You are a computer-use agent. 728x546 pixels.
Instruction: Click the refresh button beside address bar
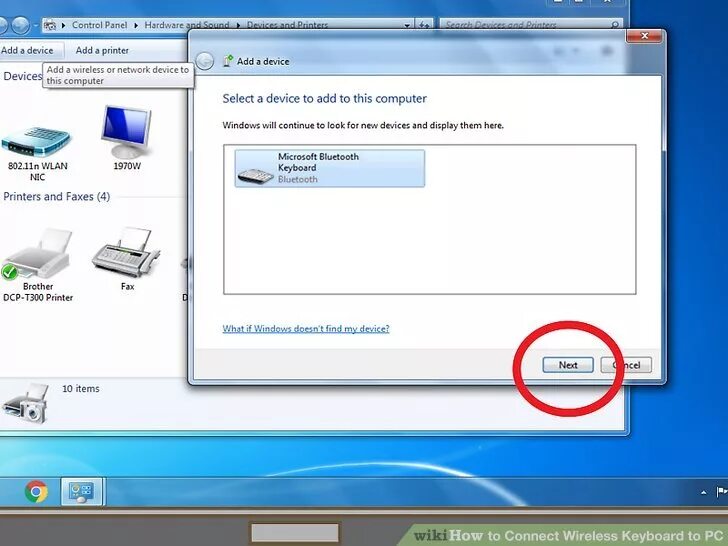coord(424,25)
